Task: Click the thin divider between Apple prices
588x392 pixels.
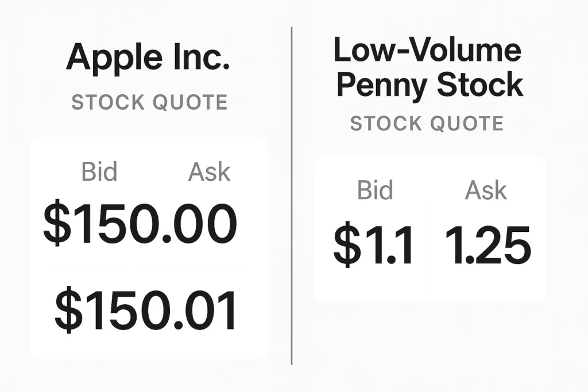Action: 155,266
